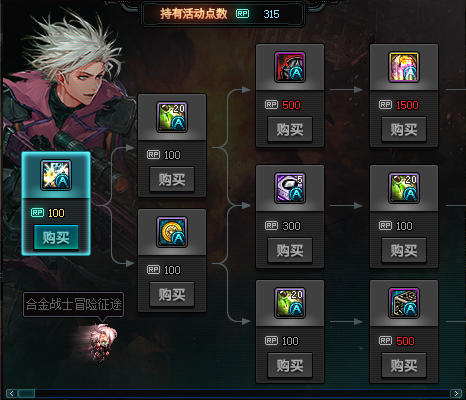
Task: Click green potion icon in bottom middle card
Action: (290, 303)
